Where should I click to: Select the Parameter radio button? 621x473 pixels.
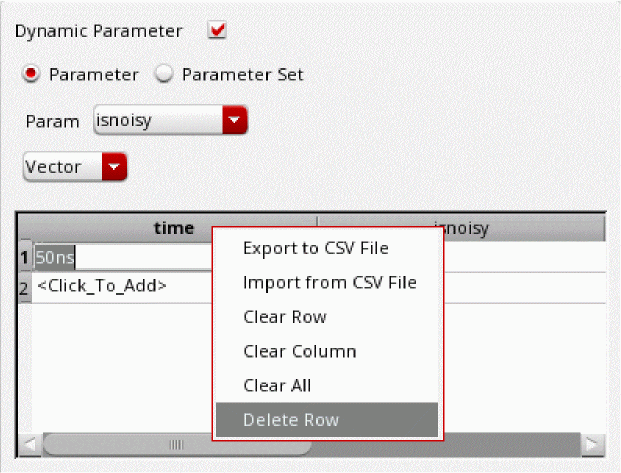click(32, 74)
